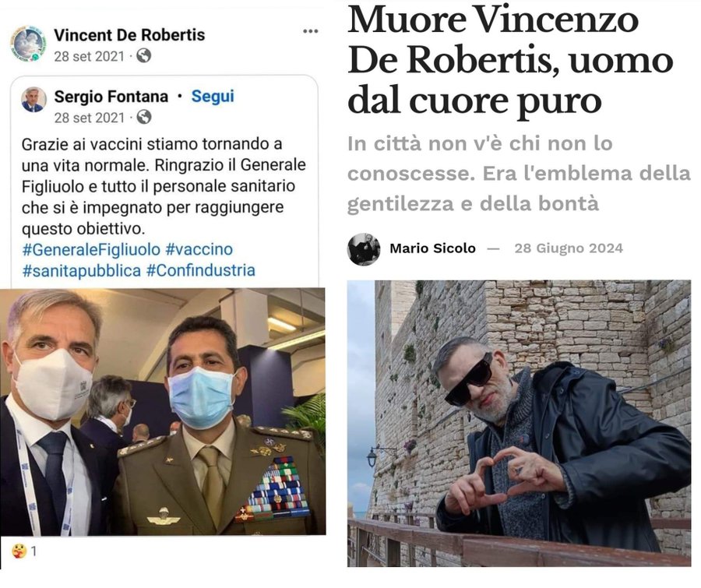Click the globe privacy icon under Vincent De Robertis

point(143,56)
